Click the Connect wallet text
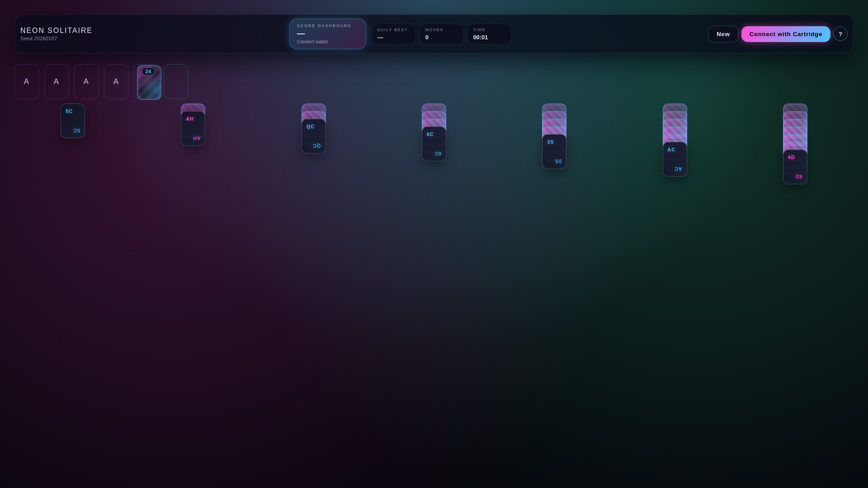Viewport: 868px width, 488px height. (x=312, y=42)
